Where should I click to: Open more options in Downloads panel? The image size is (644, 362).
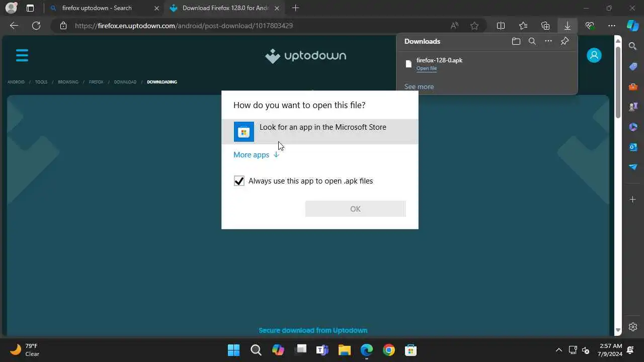tap(548, 41)
